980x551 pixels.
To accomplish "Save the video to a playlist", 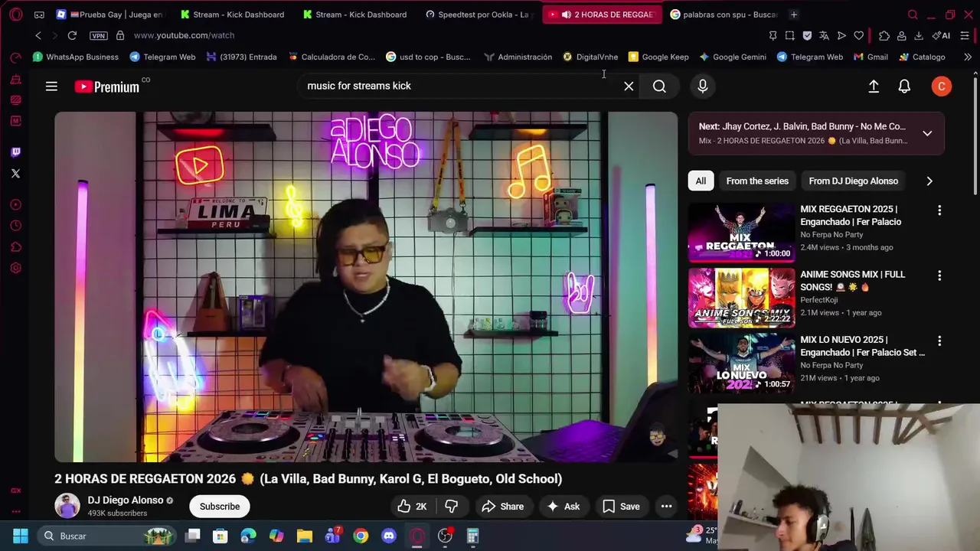I will (x=621, y=507).
